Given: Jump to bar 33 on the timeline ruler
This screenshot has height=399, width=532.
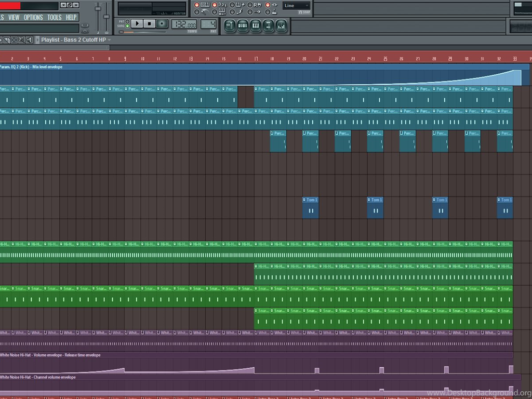Looking at the screenshot, I should coord(515,59).
